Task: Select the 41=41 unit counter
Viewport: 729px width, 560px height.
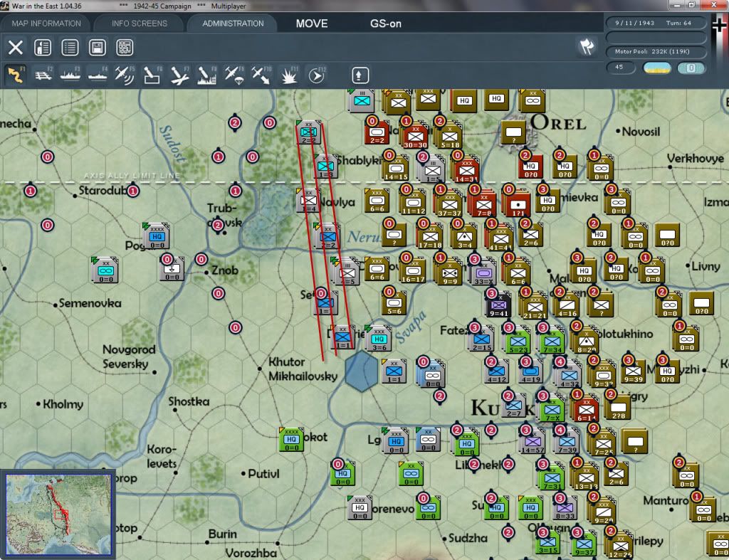Action: tap(500, 238)
